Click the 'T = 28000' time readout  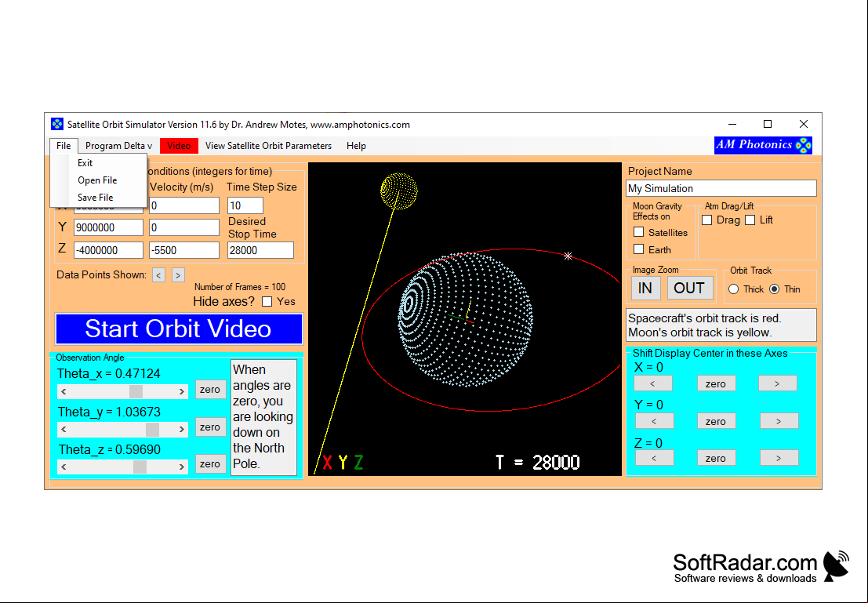[538, 463]
